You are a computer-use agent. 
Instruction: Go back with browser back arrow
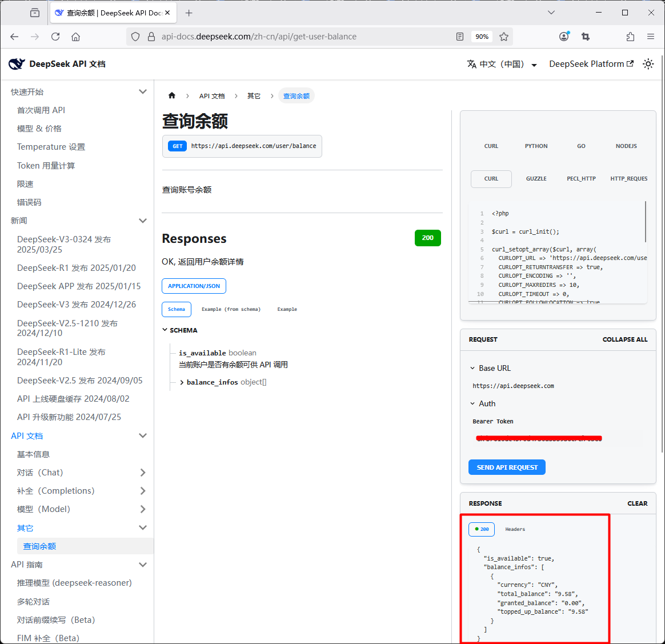(x=14, y=37)
